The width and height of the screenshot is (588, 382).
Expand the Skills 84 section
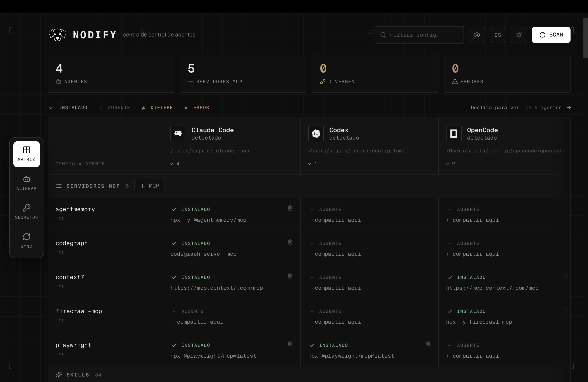pyautogui.click(x=309, y=375)
